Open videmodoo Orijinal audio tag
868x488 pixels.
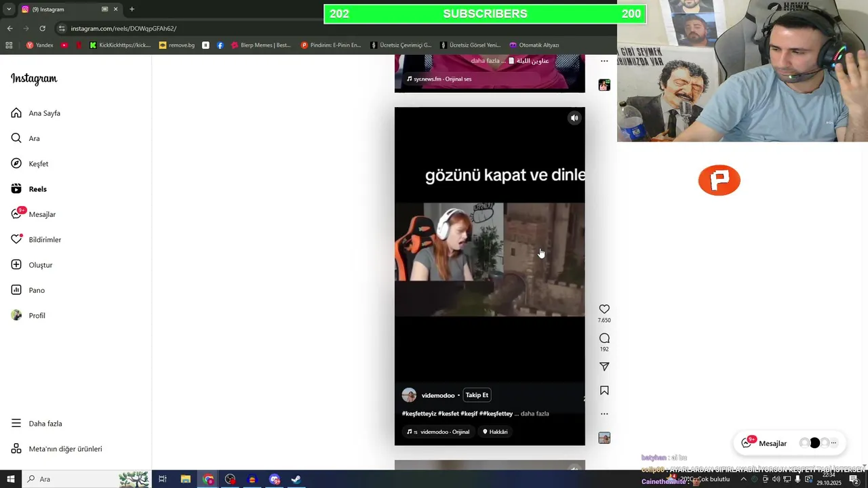[439, 432]
